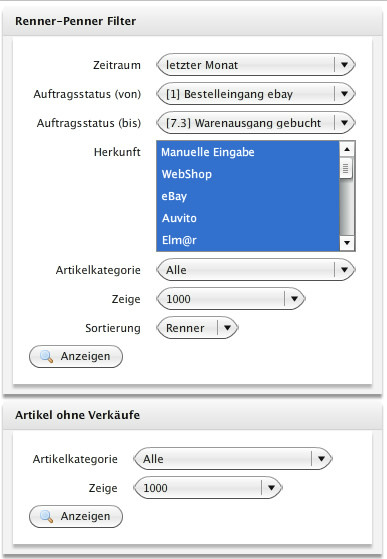The width and height of the screenshot is (387, 559).
Task: Expand the Zeige dropdown under Artikel ohne Verkäufe
Action: click(208, 488)
